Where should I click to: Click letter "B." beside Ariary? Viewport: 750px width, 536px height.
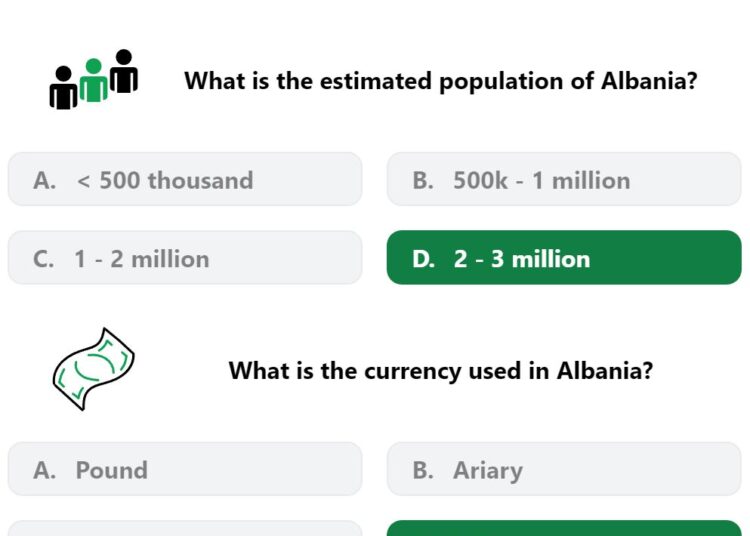pos(423,470)
